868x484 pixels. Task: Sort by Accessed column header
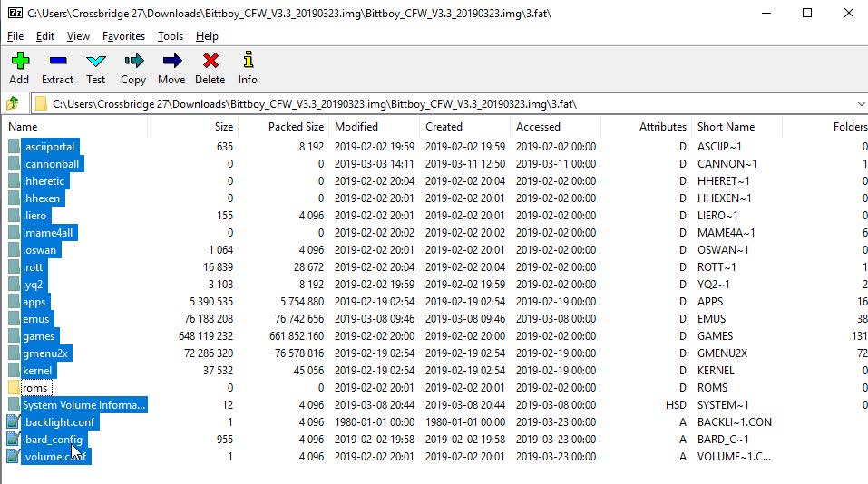point(556,127)
